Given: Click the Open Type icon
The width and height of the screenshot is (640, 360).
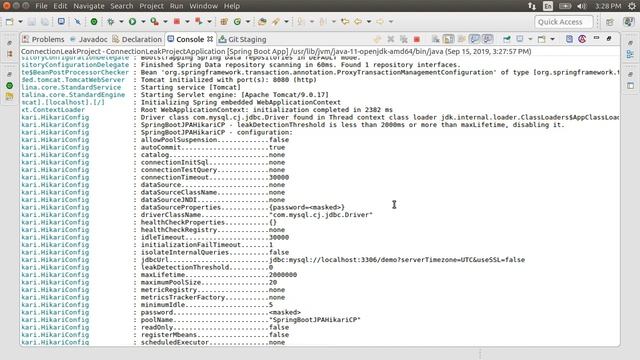Looking at the screenshot, I should (262, 22).
